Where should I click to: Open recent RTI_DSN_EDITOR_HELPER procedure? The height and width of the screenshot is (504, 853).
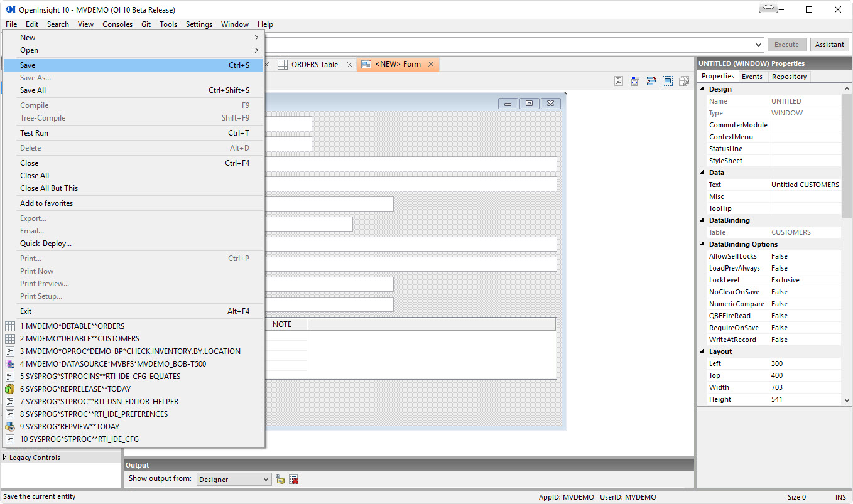tap(133, 402)
